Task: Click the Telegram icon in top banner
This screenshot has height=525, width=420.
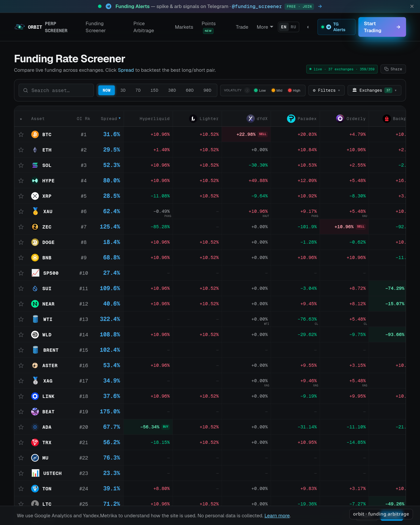Action: (109, 7)
